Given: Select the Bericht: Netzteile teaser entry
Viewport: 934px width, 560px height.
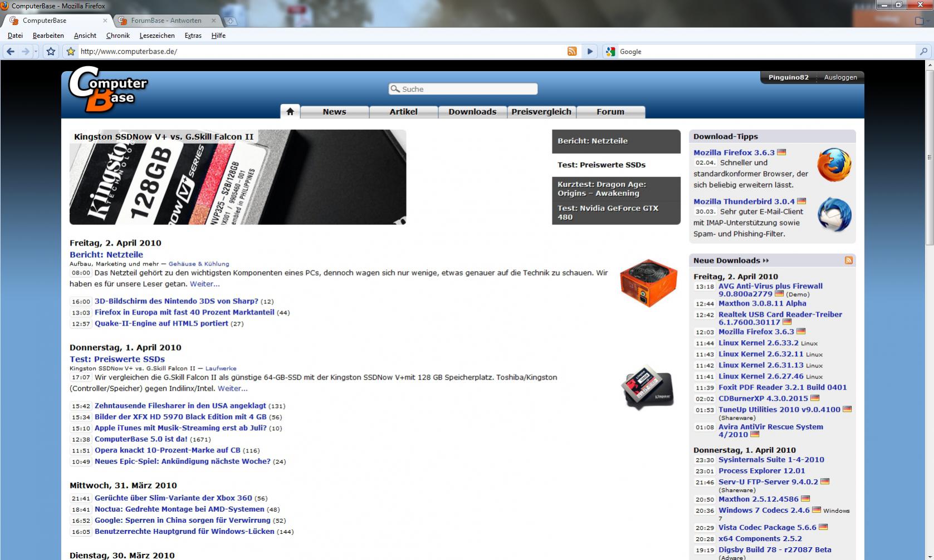Looking at the screenshot, I should [x=616, y=141].
